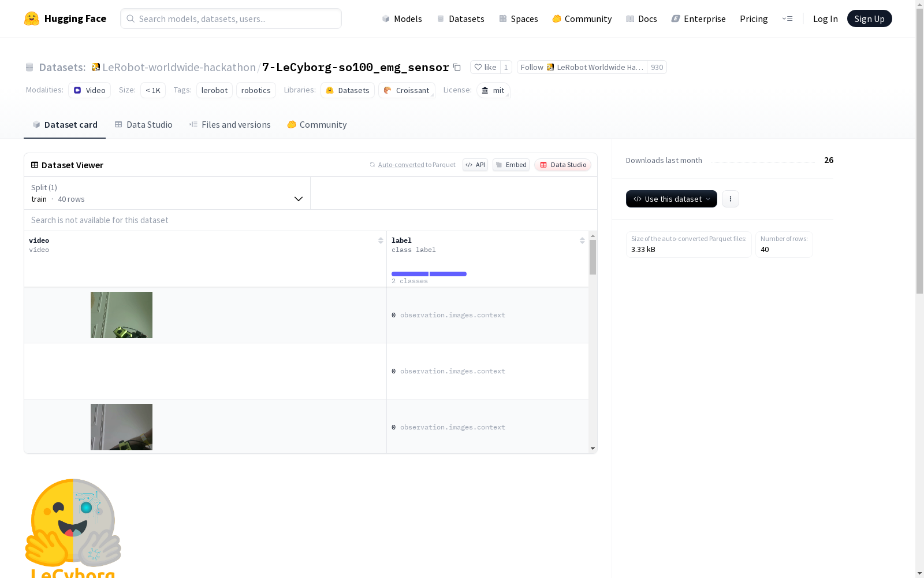The image size is (924, 578).
Task: Open the third row video thumbnail
Action: [x=121, y=427]
